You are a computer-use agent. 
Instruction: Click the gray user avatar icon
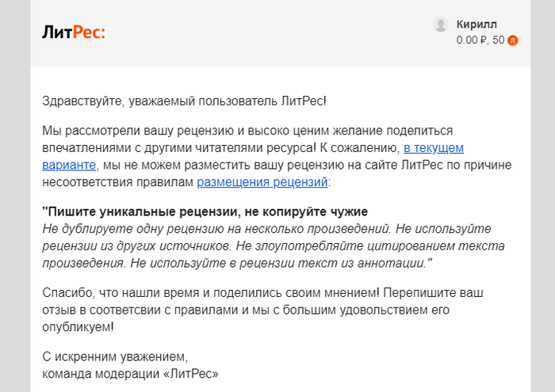441,25
